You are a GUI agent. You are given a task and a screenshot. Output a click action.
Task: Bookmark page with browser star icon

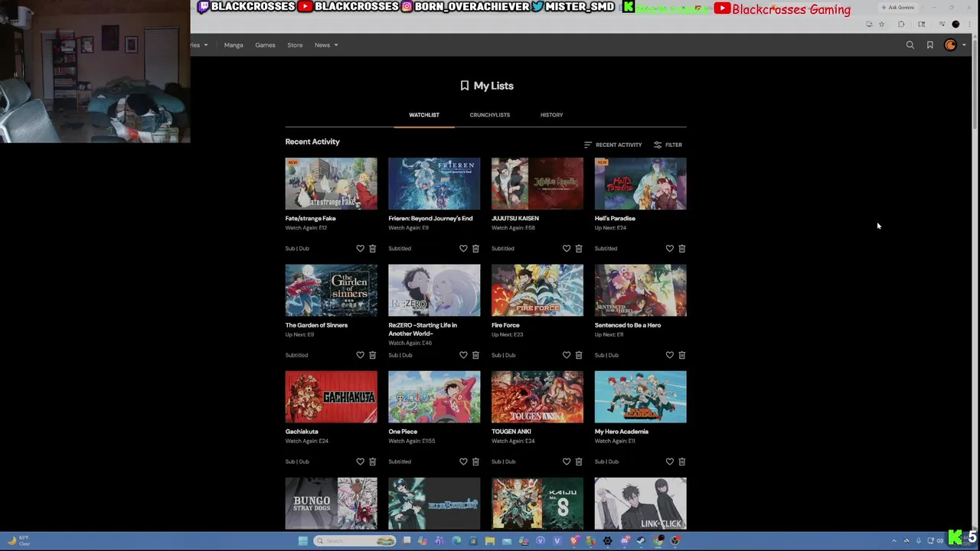click(881, 24)
